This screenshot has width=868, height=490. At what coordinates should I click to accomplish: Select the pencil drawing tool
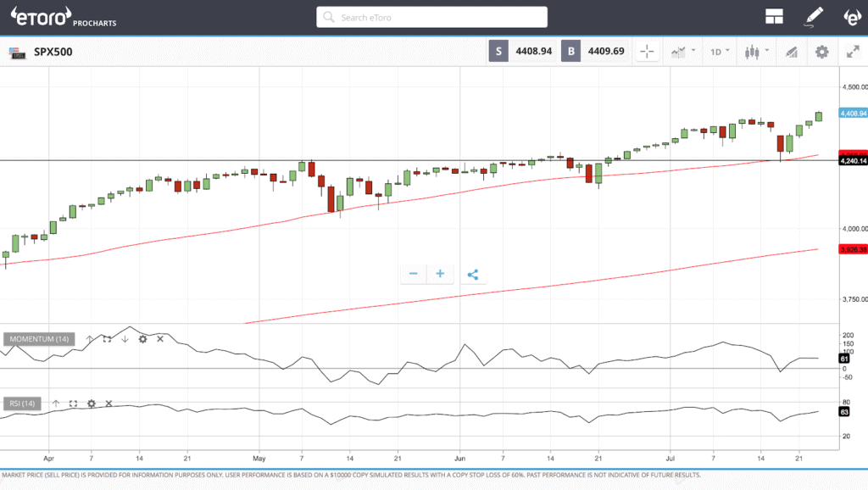pyautogui.click(x=813, y=17)
